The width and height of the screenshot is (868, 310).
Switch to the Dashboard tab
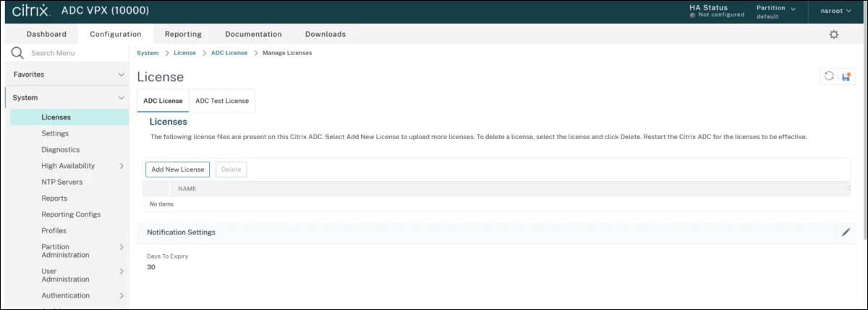click(46, 34)
